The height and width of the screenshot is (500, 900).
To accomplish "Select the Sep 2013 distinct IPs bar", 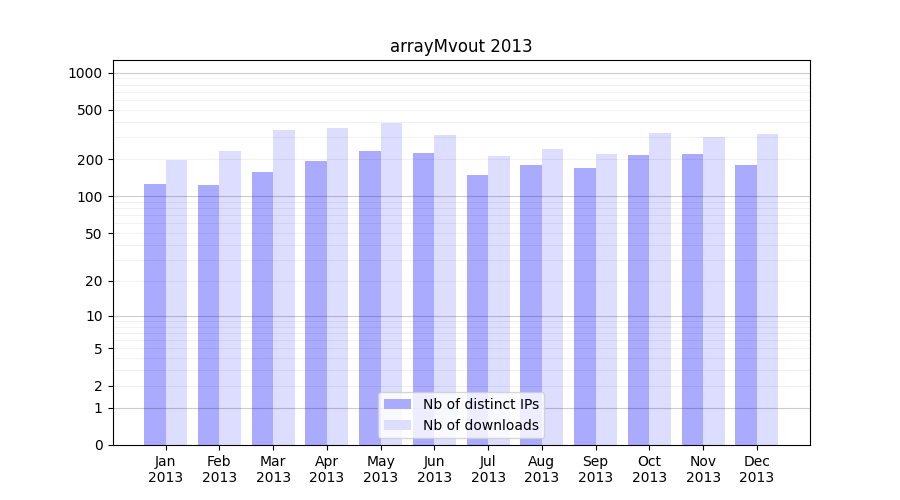I will [x=585, y=306].
